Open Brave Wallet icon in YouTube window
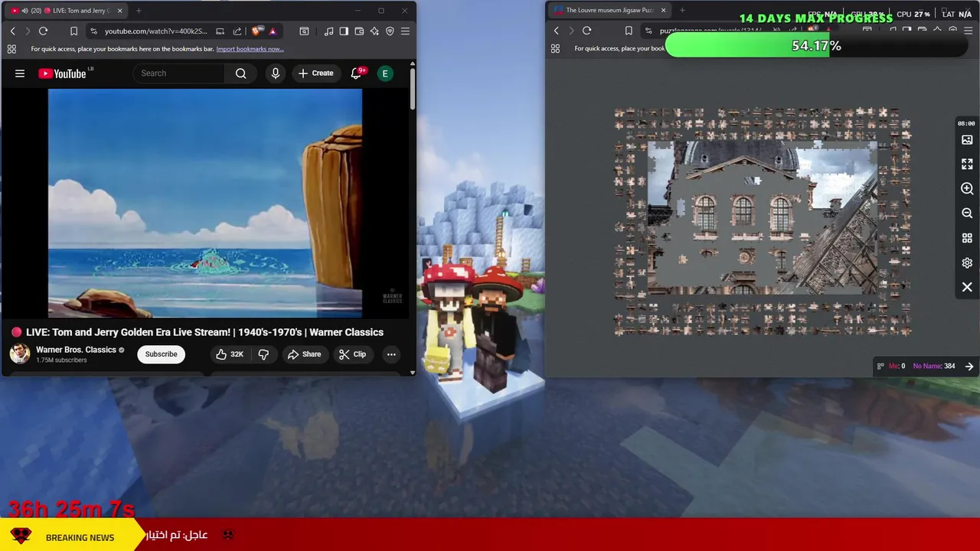The image size is (980, 551). [x=359, y=31]
